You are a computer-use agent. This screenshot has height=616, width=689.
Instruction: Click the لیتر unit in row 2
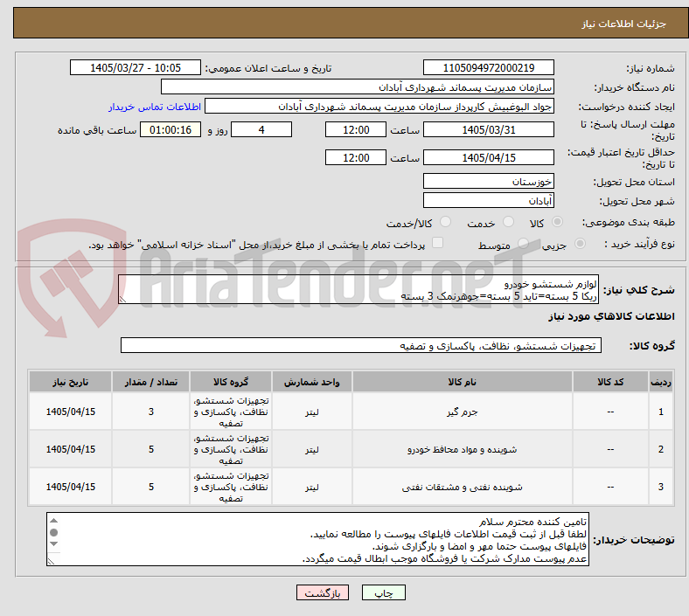(311, 450)
